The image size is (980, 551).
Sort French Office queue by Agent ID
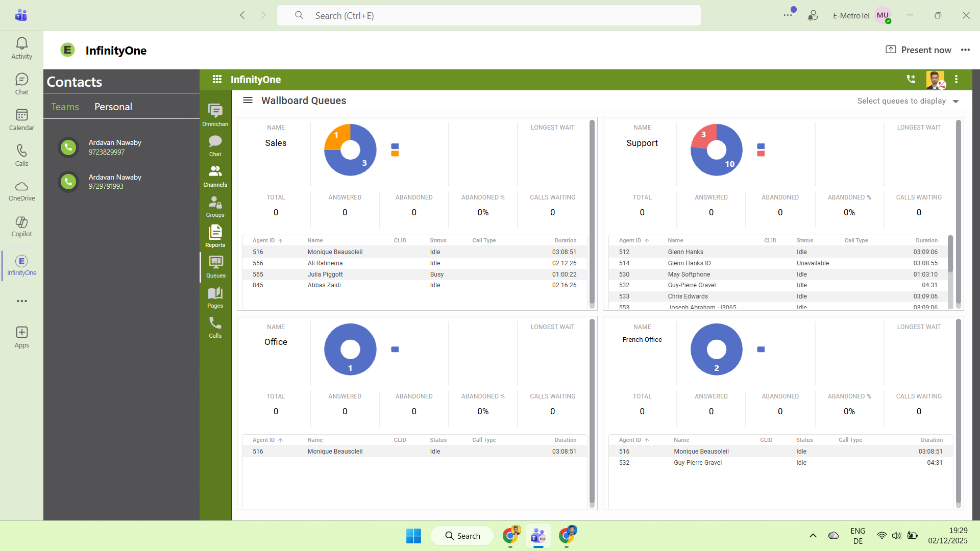click(x=634, y=440)
